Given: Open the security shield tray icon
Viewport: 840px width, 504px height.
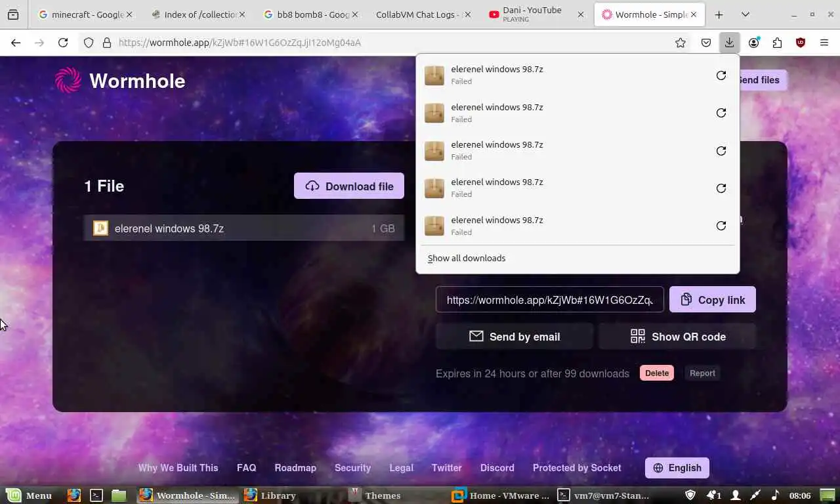Looking at the screenshot, I should pyautogui.click(x=690, y=495).
